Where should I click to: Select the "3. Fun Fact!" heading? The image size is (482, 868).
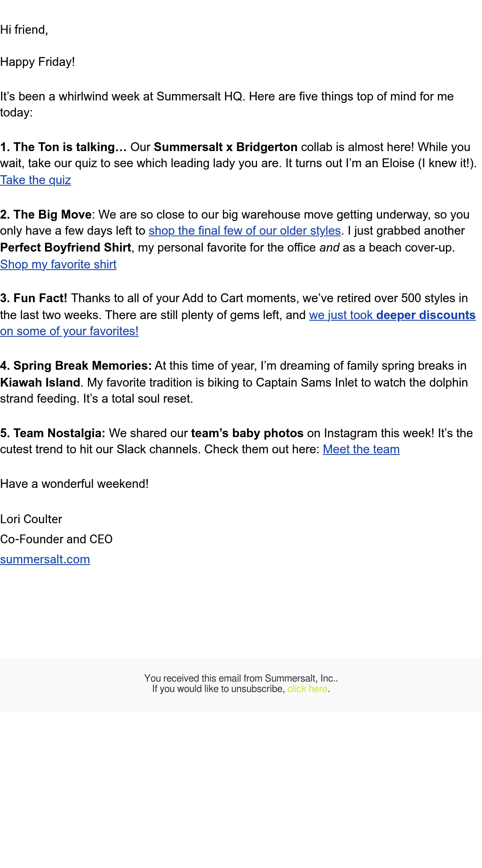pyautogui.click(x=34, y=298)
